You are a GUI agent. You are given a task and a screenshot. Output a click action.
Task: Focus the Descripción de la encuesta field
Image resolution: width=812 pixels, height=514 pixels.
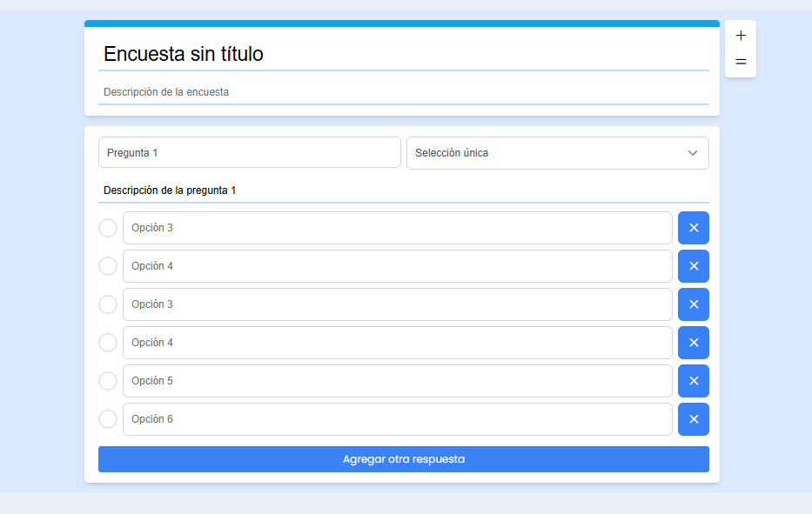tap(403, 92)
